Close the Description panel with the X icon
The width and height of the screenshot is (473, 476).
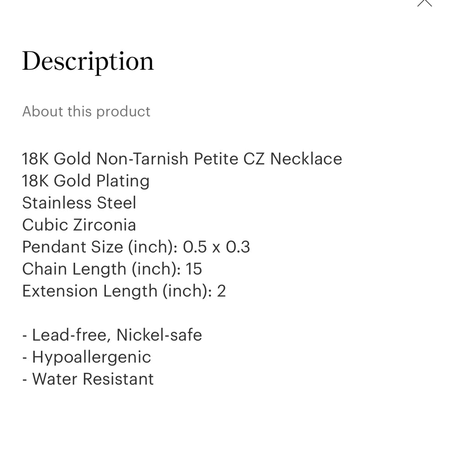[x=424, y=2]
